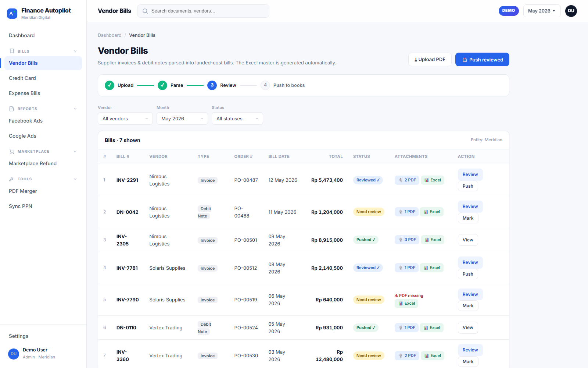Click Push for bill INV-7781
Screen dimensions: 588x368
point(468,274)
